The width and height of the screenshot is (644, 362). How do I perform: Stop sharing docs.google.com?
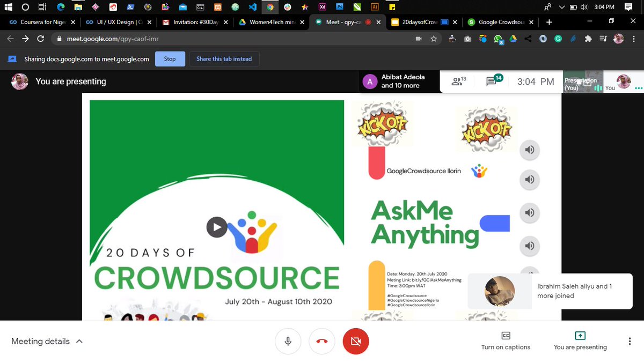tap(170, 59)
